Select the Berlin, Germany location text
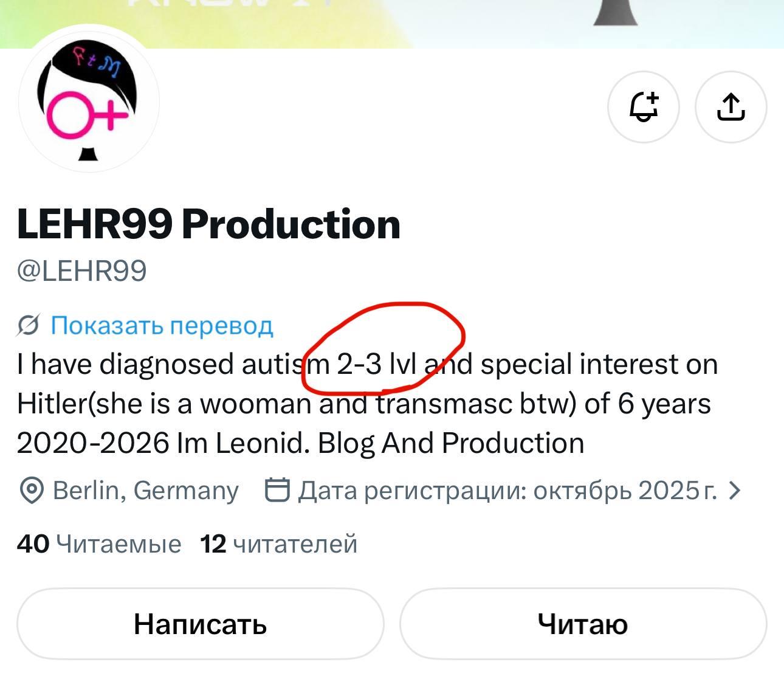This screenshot has width=784, height=690. point(146,490)
